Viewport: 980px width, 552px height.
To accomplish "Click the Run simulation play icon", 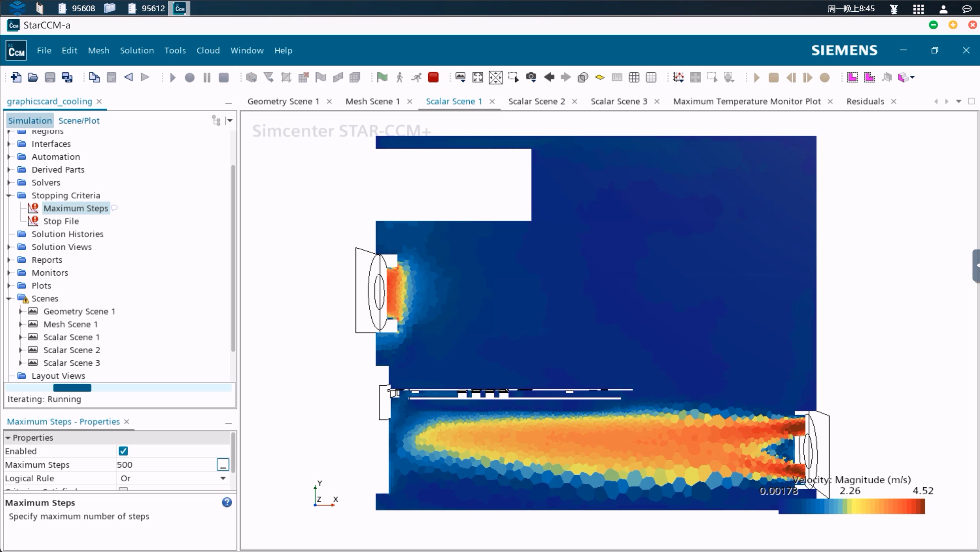I will [x=173, y=77].
